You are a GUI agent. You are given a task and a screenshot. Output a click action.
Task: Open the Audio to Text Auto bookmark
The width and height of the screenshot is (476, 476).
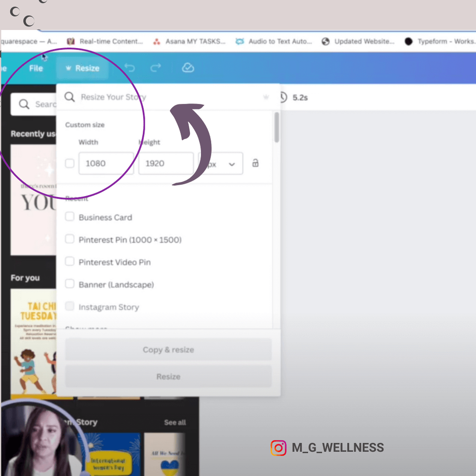(x=274, y=41)
